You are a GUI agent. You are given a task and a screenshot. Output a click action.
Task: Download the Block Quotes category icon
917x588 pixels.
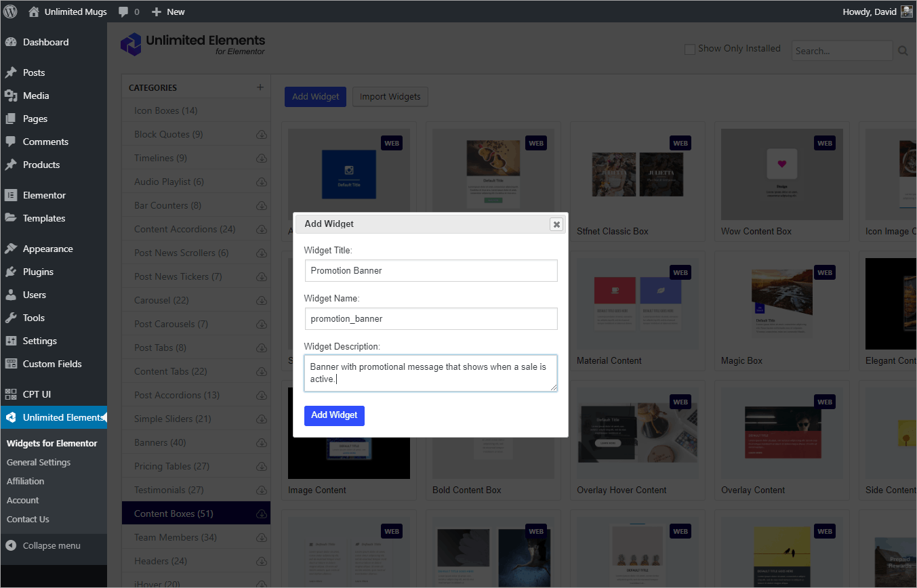click(261, 135)
